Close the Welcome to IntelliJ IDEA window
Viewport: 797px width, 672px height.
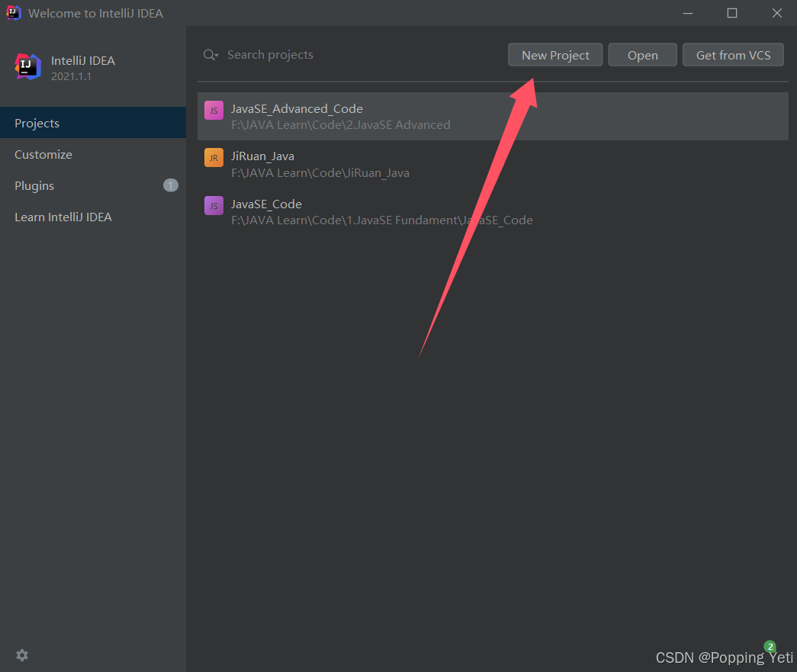(776, 13)
